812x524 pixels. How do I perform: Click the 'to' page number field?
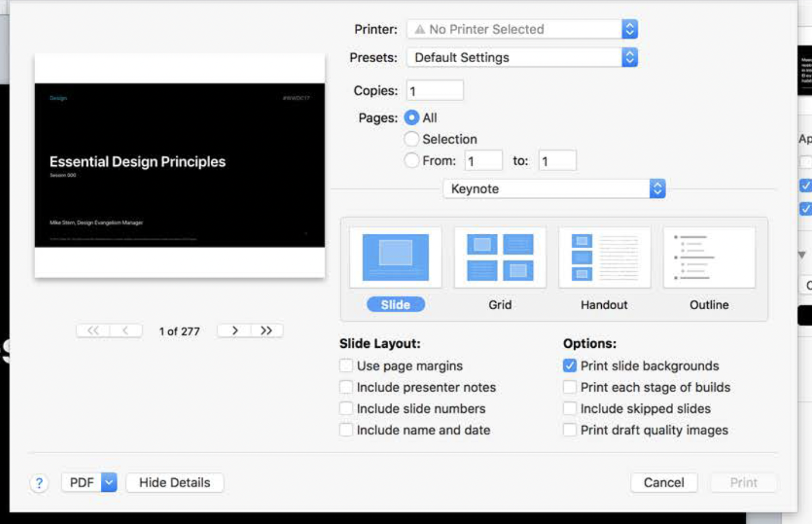[x=557, y=161]
